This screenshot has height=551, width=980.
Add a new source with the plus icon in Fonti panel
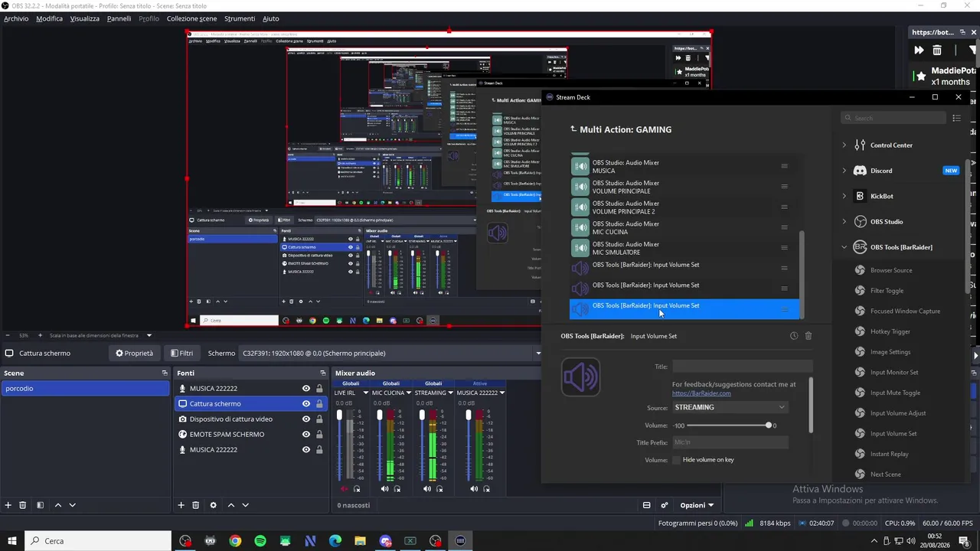click(181, 505)
